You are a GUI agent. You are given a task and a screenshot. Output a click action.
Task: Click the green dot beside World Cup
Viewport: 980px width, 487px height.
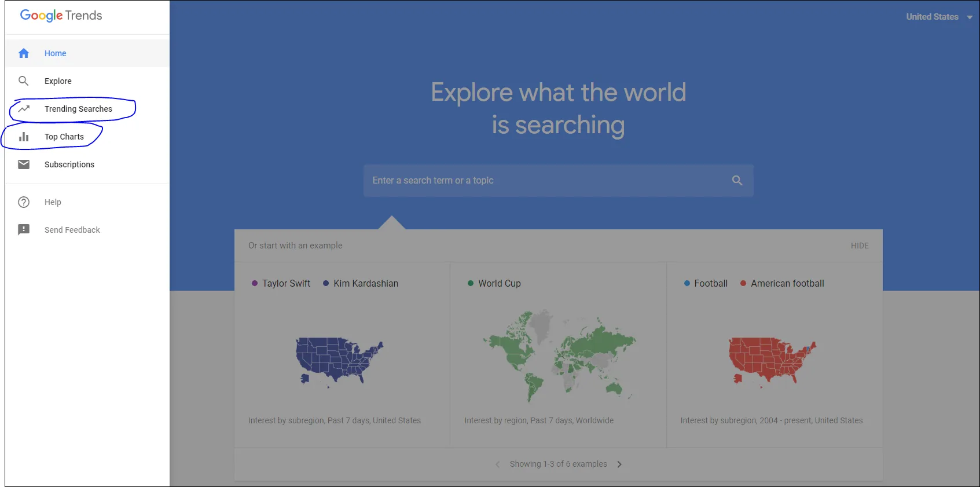(471, 283)
